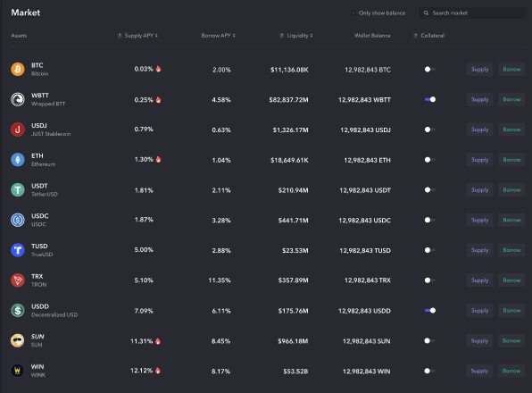Click the Bitcoin BTC coin icon
Viewport: 532px width, 393px height.
coord(18,70)
